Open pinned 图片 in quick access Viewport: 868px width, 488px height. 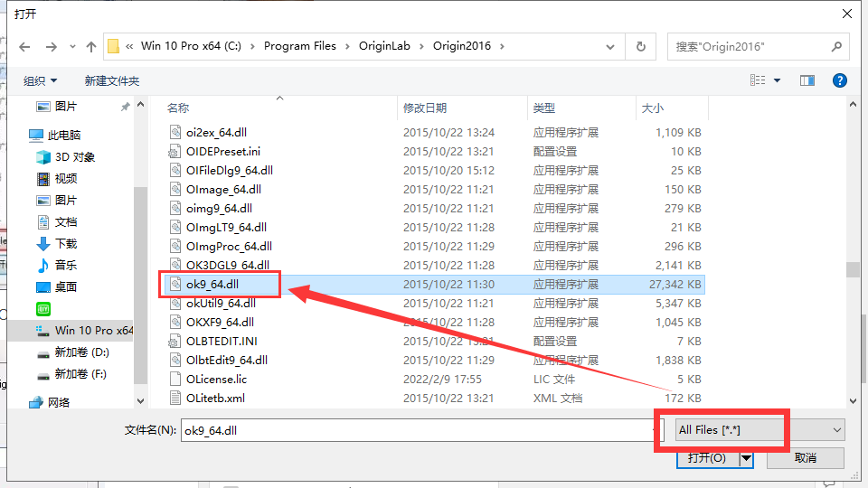66,107
